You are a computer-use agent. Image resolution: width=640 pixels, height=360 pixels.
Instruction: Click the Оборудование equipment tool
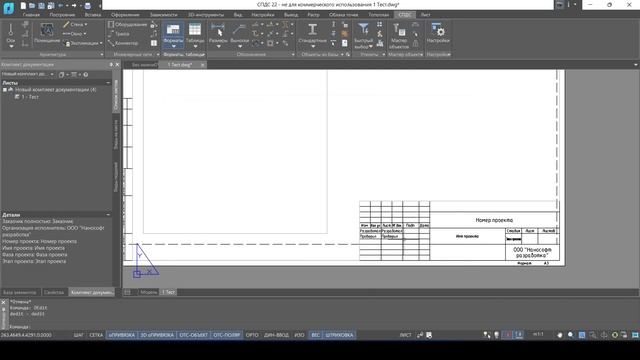pos(127,24)
